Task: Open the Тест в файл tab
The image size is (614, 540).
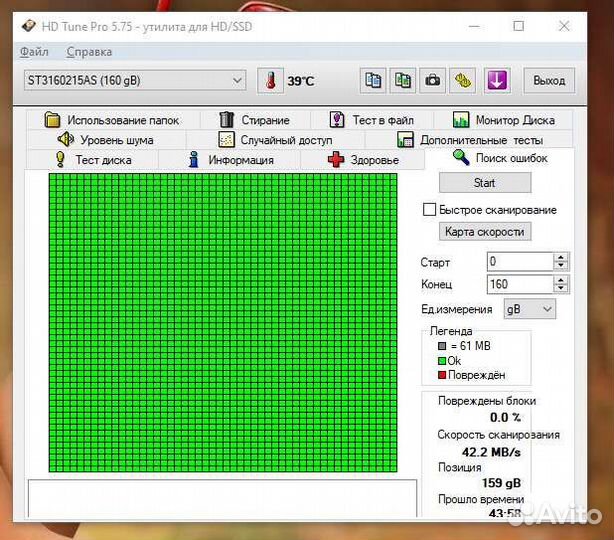Action: 372,120
